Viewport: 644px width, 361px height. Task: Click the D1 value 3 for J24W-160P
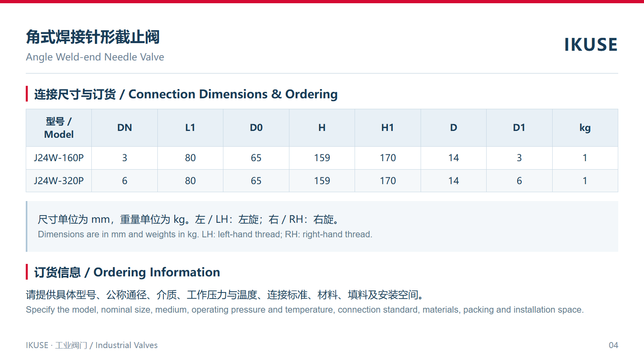[519, 158]
